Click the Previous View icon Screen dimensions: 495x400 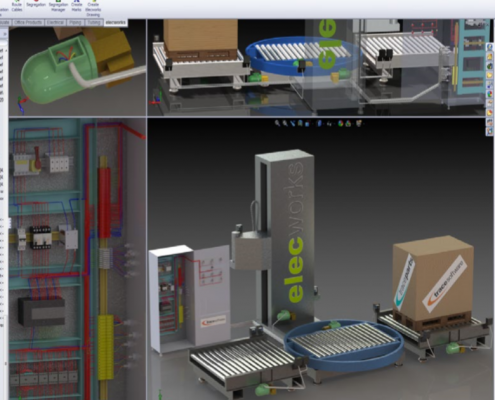pos(293,123)
